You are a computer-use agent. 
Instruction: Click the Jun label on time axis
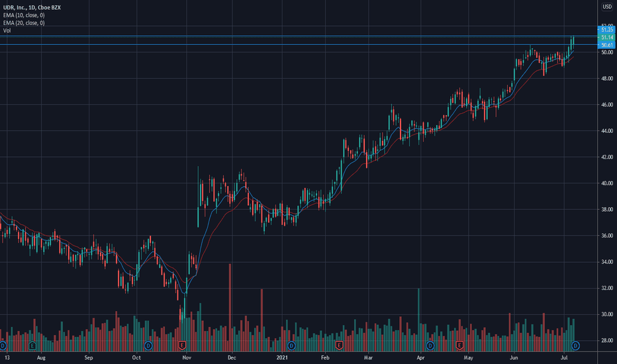click(514, 357)
